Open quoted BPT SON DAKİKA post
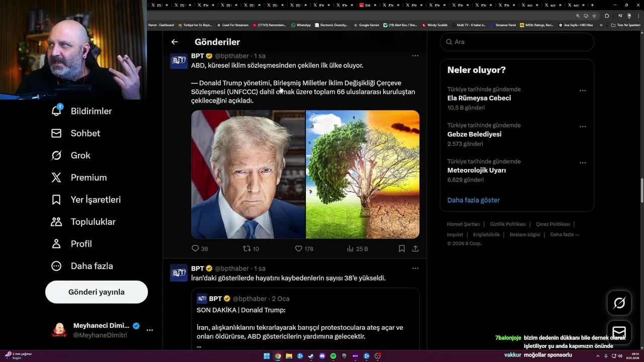 pyautogui.click(x=305, y=319)
